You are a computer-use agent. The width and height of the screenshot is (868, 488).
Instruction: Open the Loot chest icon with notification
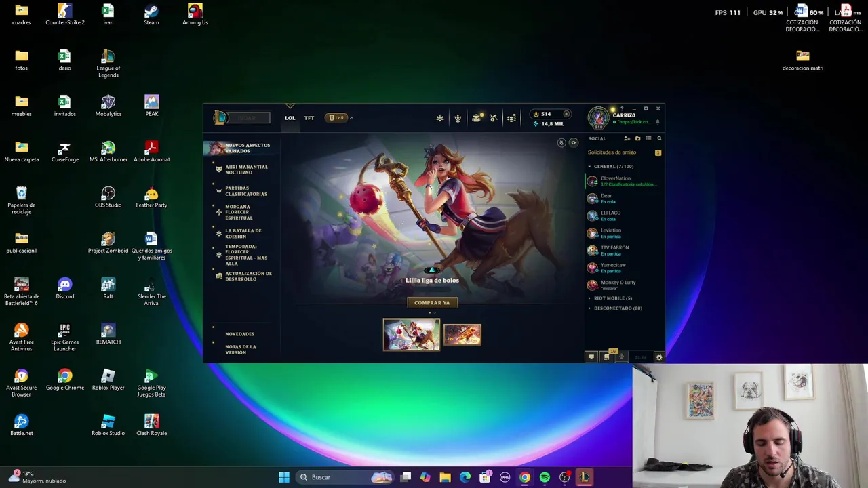click(x=477, y=118)
